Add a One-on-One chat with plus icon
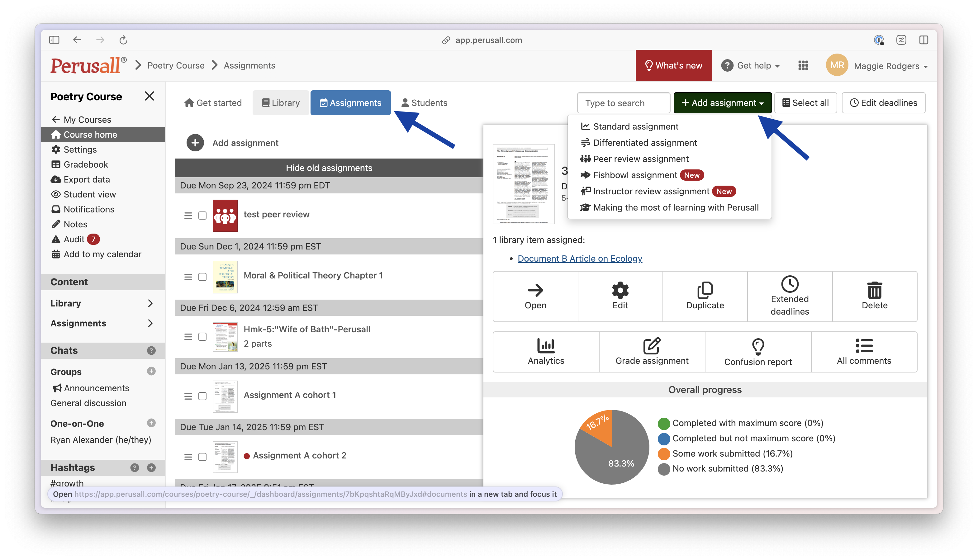 point(151,423)
